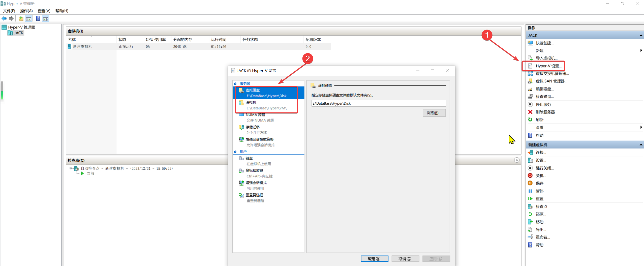Image resolution: width=644 pixels, height=266 pixels.
Task: Click 帮助 under the JACK actions group
Action: coord(539,135)
